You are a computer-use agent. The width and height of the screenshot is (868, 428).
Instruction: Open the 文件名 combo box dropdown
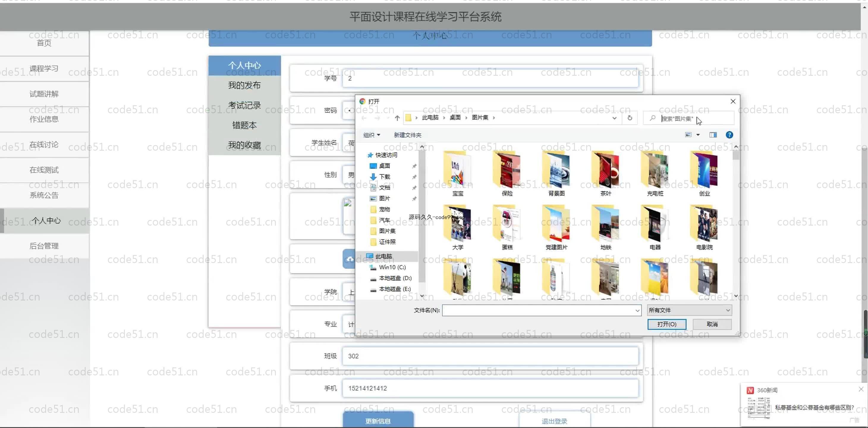pos(637,310)
